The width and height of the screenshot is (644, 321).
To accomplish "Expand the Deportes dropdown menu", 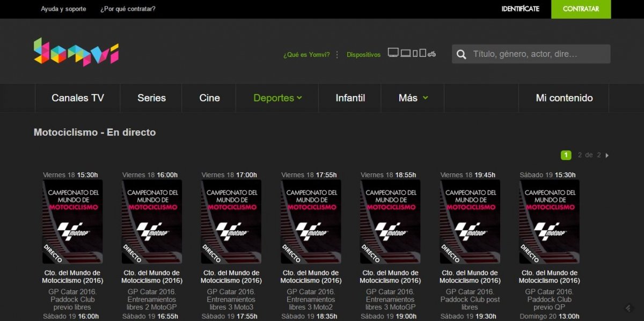I will (277, 98).
